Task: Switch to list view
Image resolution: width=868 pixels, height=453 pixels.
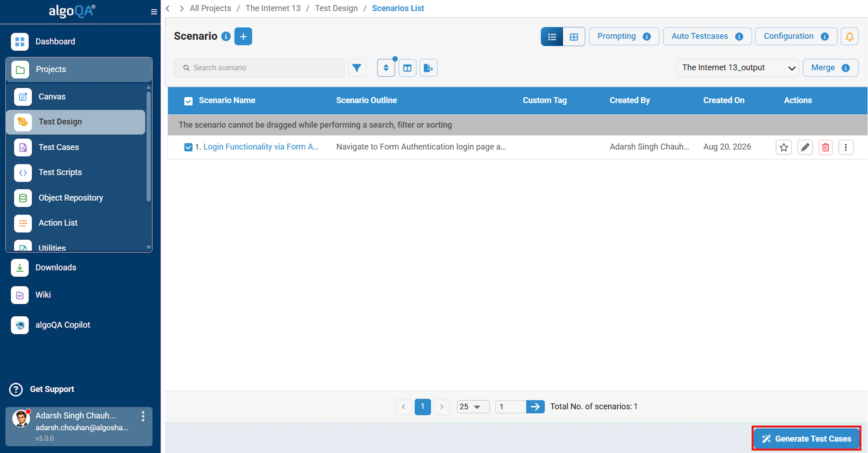Action: coord(552,36)
